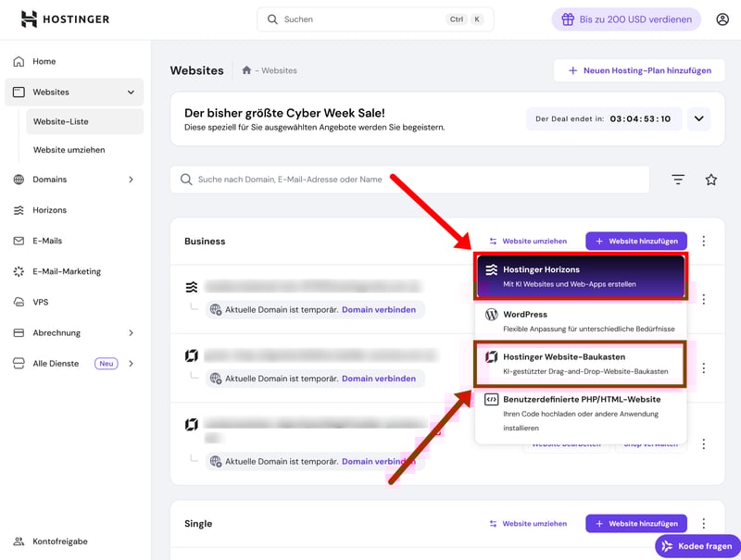Viewport: 741px width, 560px height.
Task: Open E-Mail-Marketing in the sidebar
Action: (67, 271)
